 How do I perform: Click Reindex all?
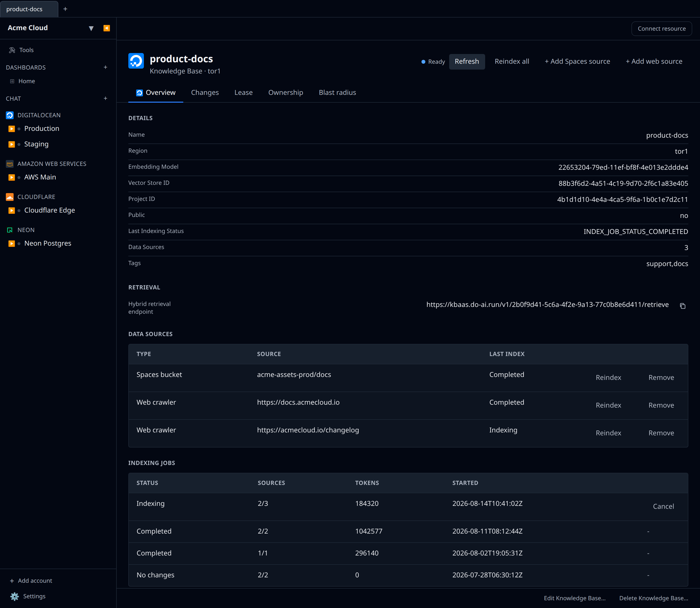(x=512, y=62)
